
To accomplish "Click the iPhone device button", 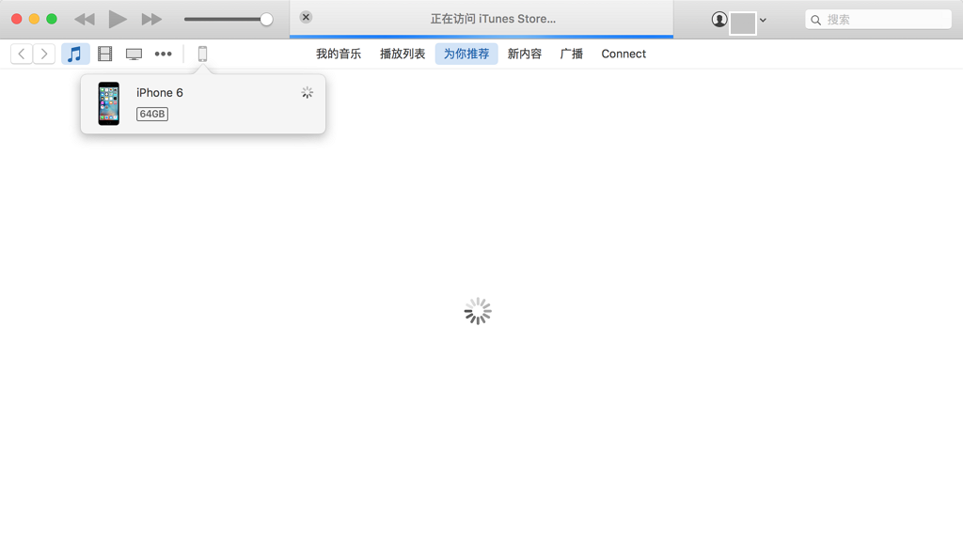I will pos(203,54).
